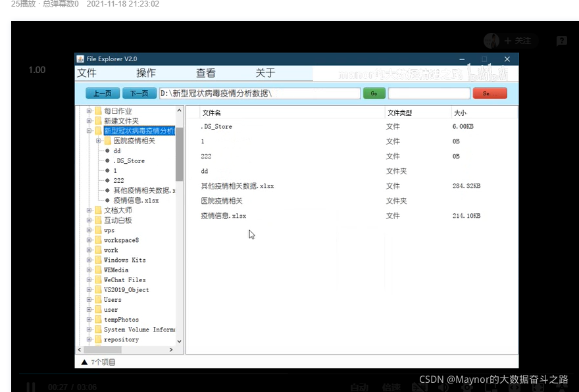The image size is (579, 392).
Task: Click tree horizontal scrollbar right arrow
Action: (171, 349)
